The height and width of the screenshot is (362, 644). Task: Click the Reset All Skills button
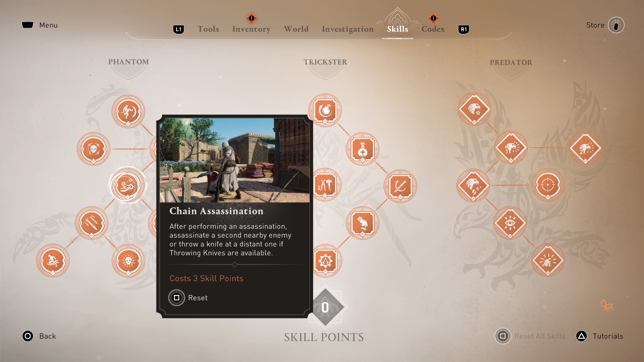pyautogui.click(x=531, y=336)
